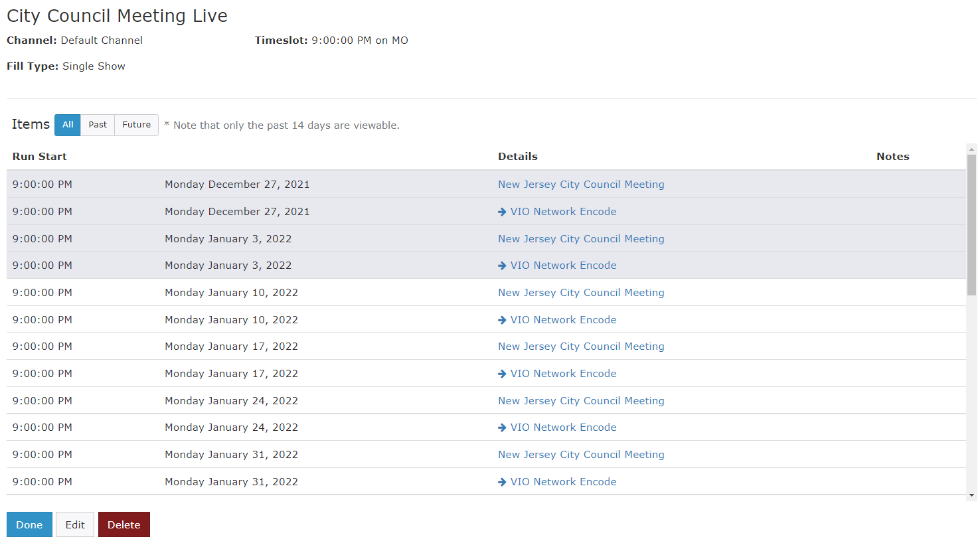
Task: Open January 17 VIO Network Encode link
Action: [563, 374]
